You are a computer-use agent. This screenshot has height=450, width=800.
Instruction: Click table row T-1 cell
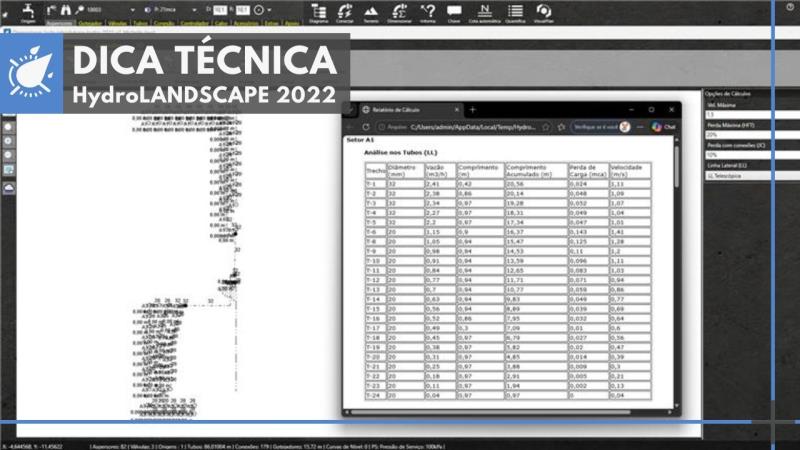click(x=376, y=184)
